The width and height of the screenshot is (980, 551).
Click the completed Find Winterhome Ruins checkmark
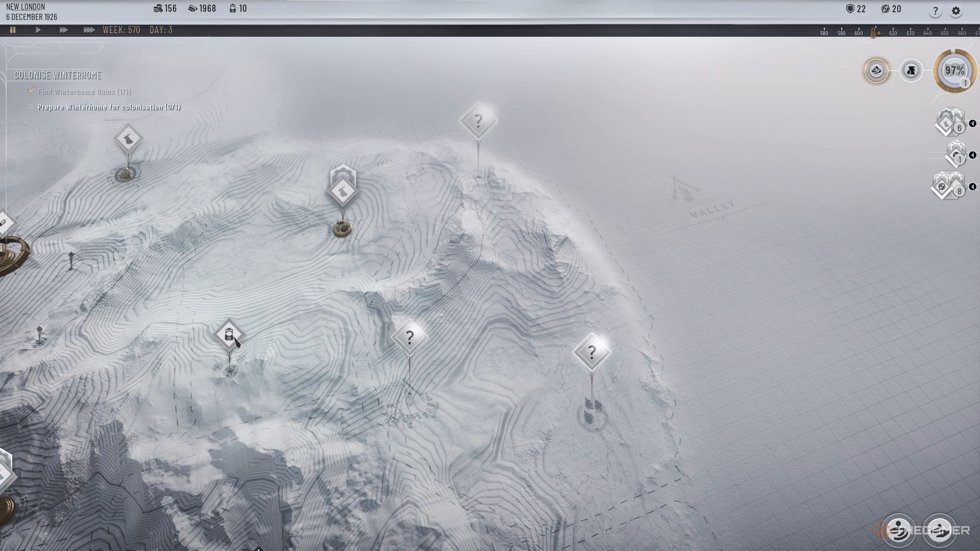point(32,90)
